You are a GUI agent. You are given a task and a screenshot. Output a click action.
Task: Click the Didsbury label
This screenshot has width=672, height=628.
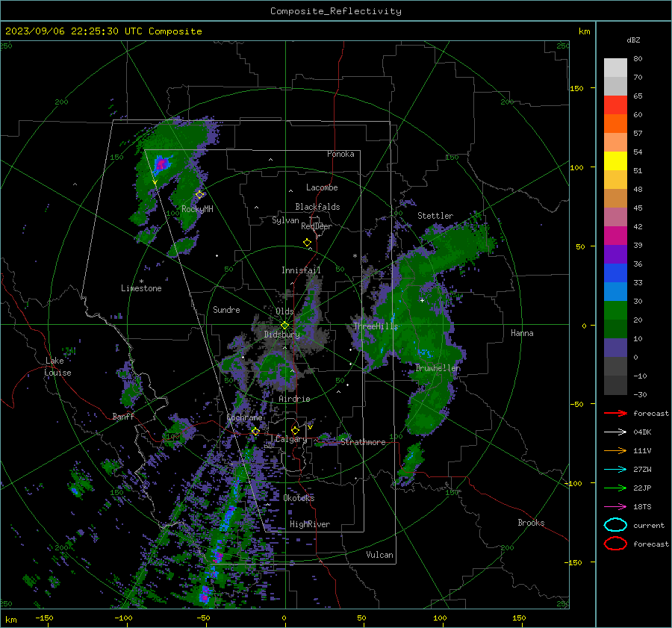[281, 335]
